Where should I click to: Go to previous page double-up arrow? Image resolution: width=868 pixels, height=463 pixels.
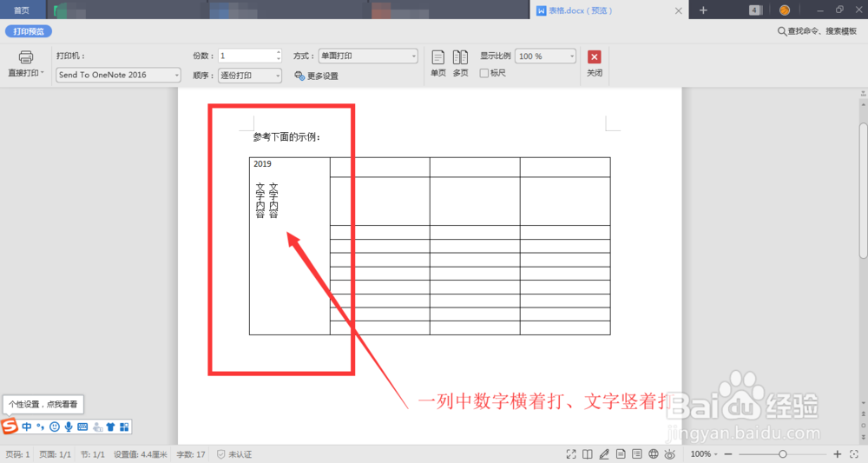pos(863,414)
